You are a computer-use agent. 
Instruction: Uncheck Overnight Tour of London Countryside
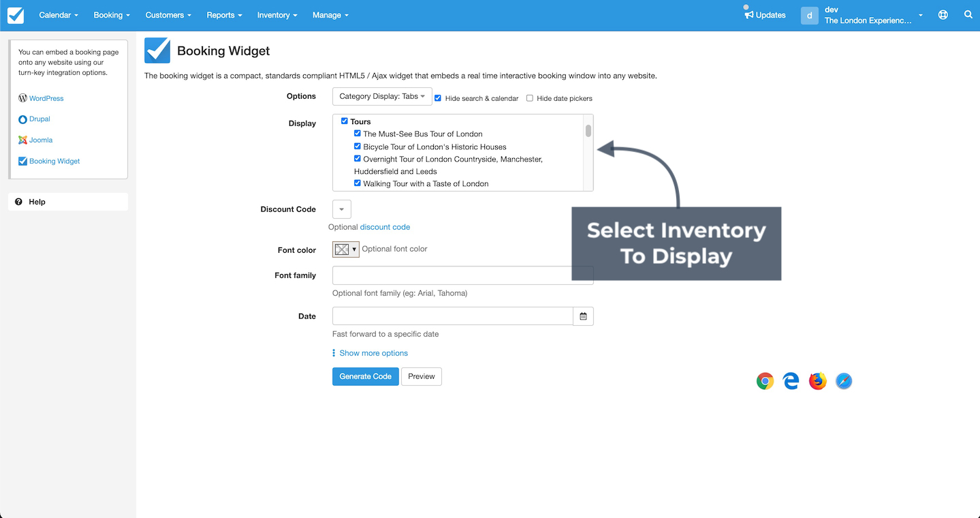pos(357,159)
